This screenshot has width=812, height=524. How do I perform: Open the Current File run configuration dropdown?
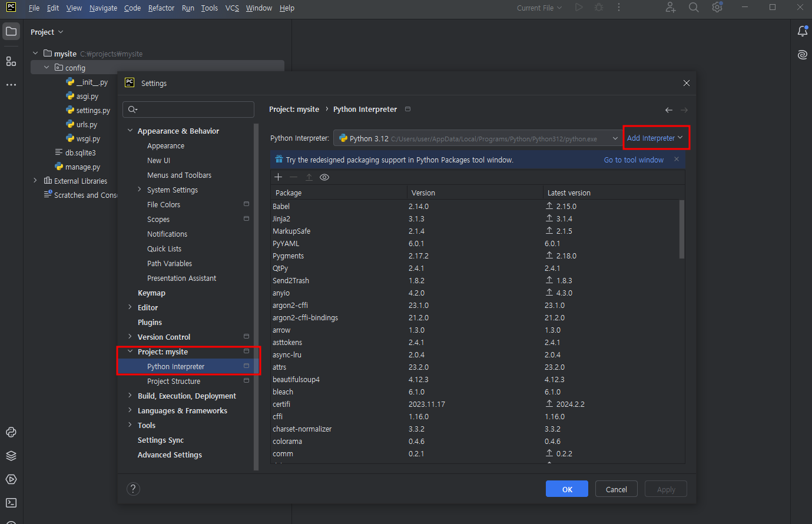(539, 8)
